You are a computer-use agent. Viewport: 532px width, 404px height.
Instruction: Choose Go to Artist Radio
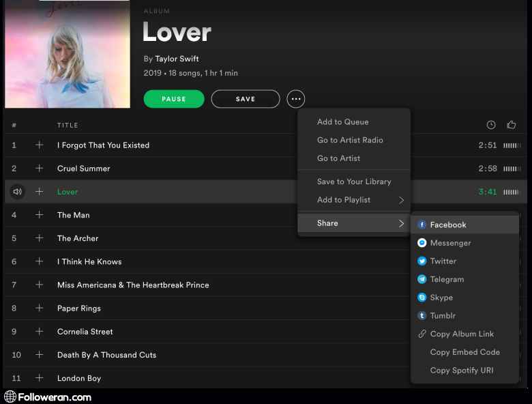pos(350,140)
